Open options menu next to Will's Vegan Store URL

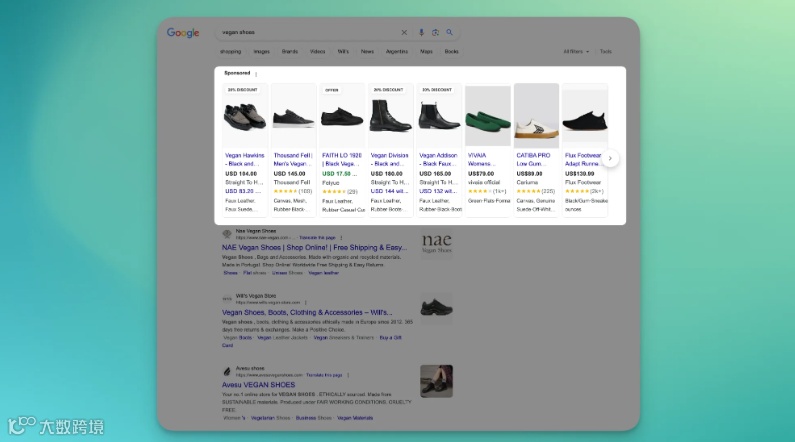coord(306,302)
